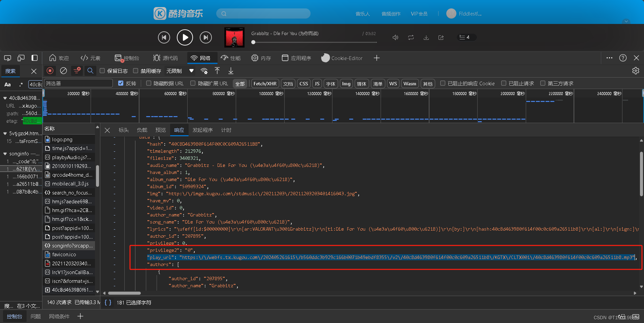Image resolution: width=644 pixels, height=323 pixels.
Task: Download the current song
Action: click(x=426, y=37)
